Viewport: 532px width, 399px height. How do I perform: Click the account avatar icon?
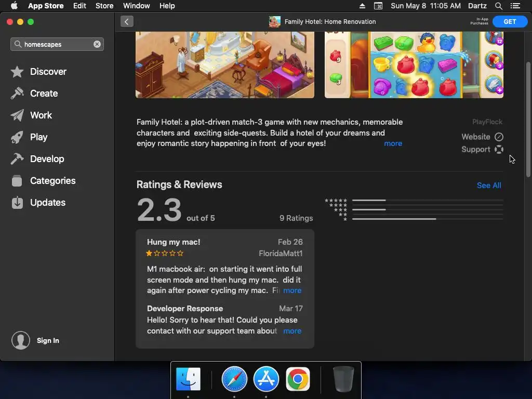21,340
